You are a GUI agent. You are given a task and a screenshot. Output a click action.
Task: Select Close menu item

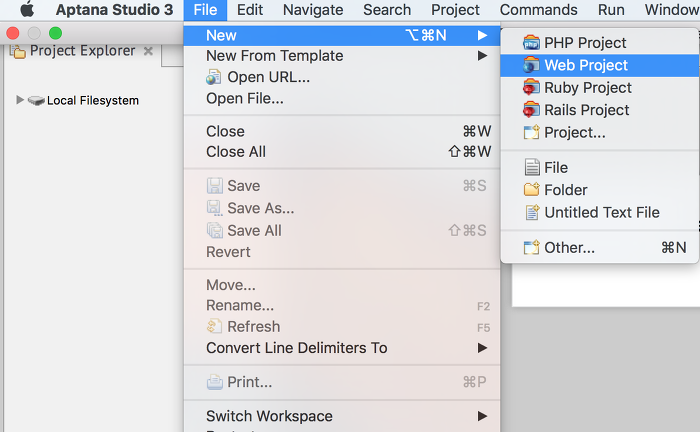pos(342,131)
